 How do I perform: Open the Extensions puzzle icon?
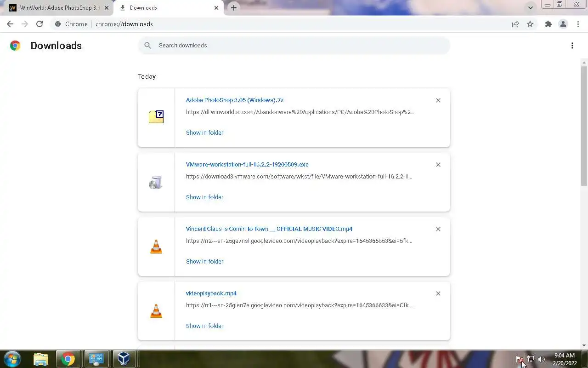tap(548, 24)
